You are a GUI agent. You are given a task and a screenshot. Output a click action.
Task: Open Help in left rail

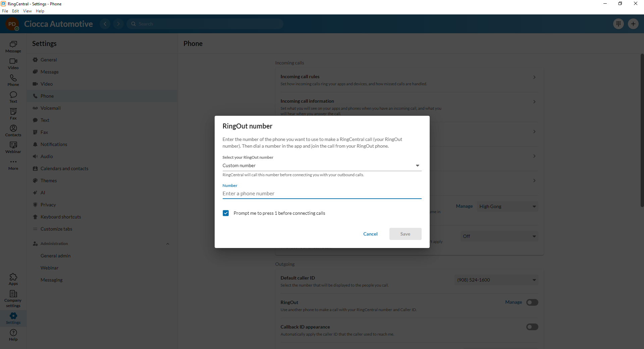coord(13,335)
